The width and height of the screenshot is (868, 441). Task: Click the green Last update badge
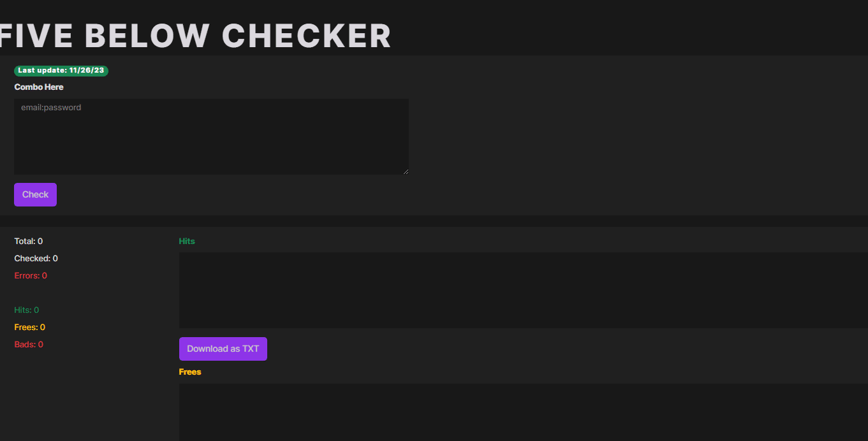click(61, 71)
